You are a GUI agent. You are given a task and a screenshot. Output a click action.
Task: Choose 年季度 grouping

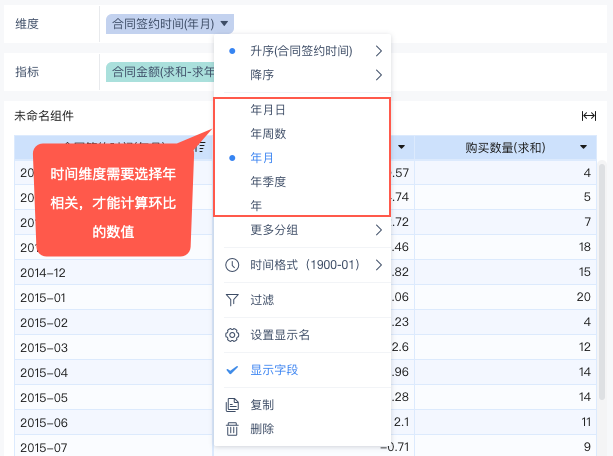268,182
